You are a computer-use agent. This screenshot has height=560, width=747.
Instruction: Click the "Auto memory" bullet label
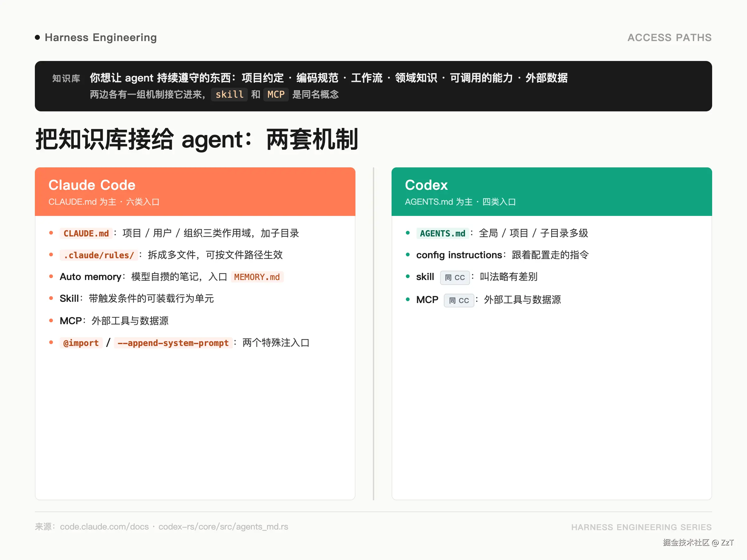click(x=91, y=277)
